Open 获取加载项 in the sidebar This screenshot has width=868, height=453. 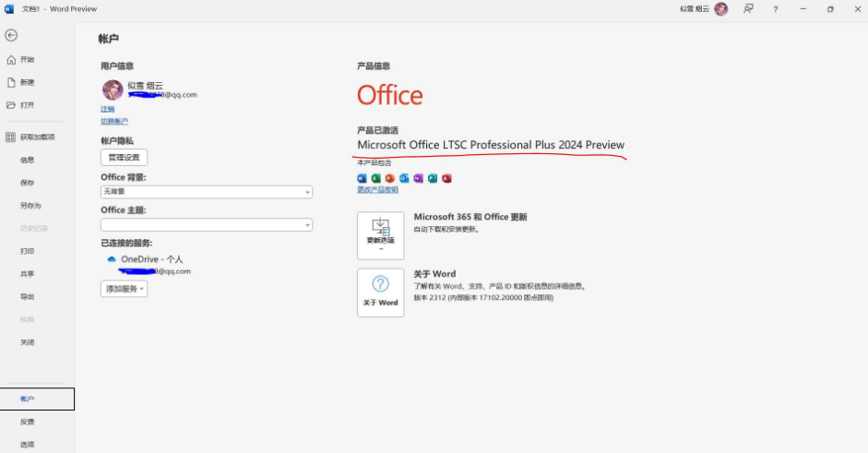(x=37, y=137)
